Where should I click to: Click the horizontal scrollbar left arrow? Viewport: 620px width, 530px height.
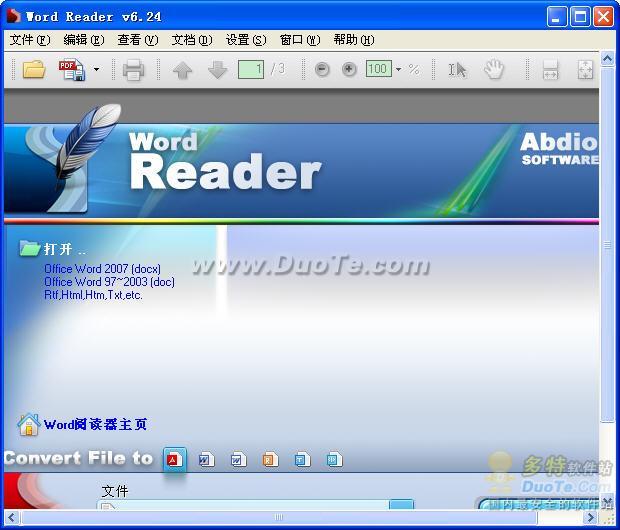[11, 517]
